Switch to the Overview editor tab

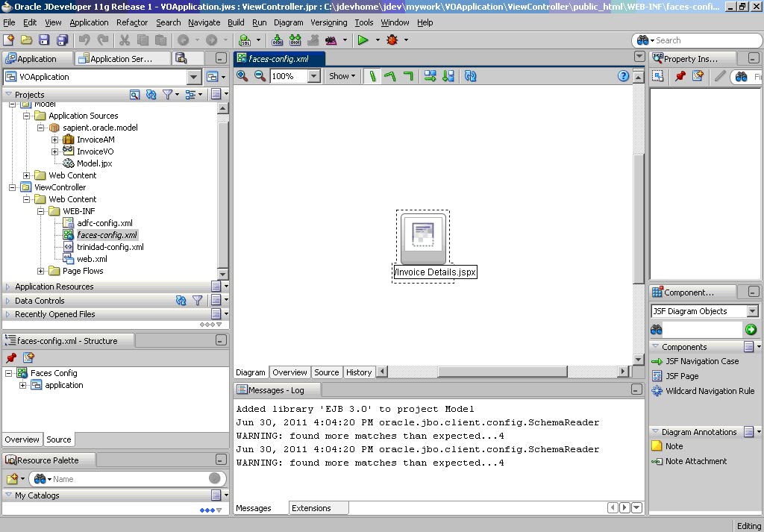click(x=290, y=372)
